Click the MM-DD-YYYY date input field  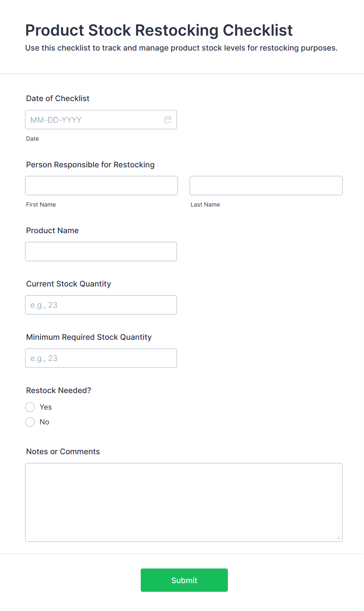94,120
